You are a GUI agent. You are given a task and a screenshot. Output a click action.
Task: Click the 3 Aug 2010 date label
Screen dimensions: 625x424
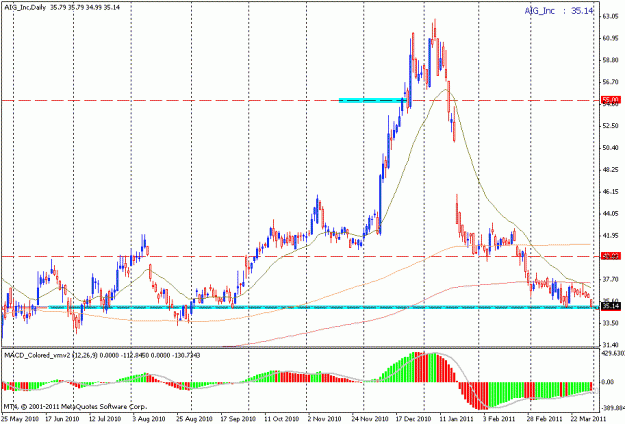point(148,419)
